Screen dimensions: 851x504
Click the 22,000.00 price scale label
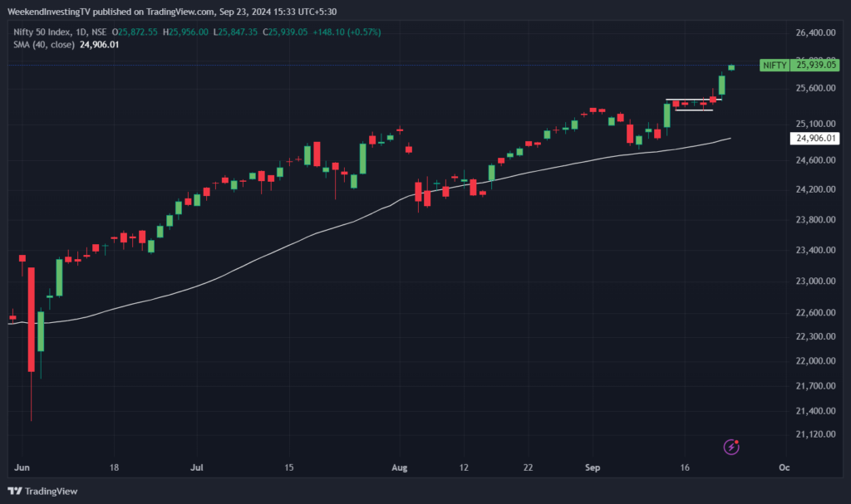coord(815,361)
